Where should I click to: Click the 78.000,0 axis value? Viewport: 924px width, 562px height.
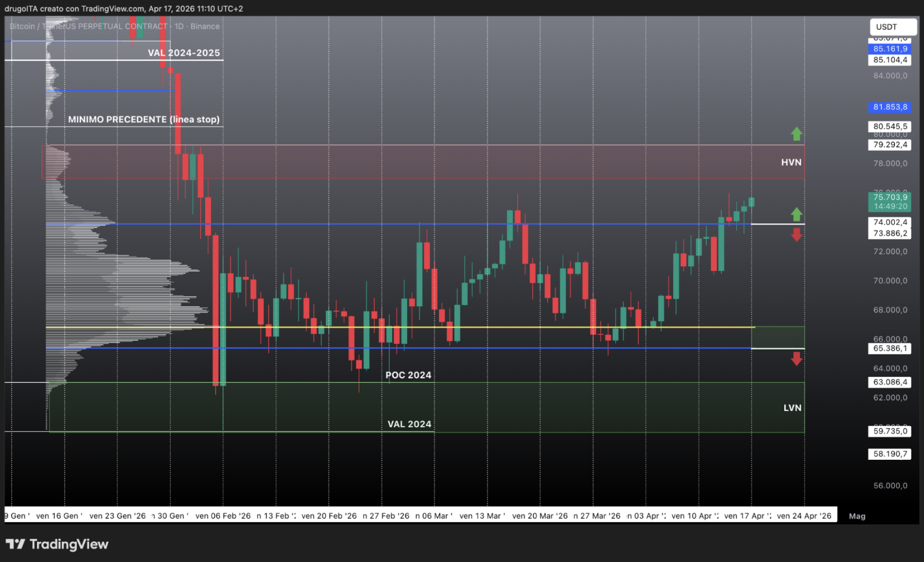click(x=890, y=163)
